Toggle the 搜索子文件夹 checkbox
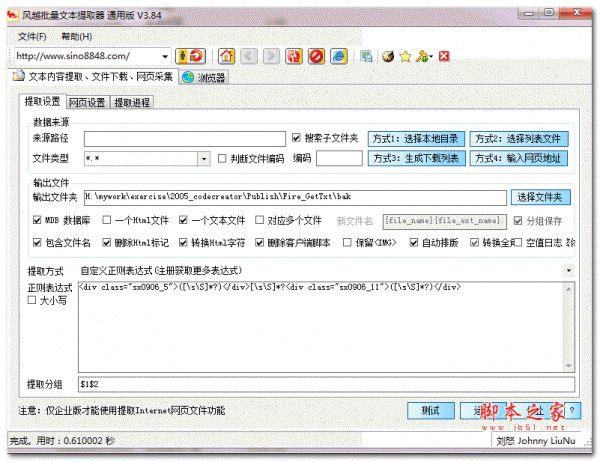 [x=296, y=138]
